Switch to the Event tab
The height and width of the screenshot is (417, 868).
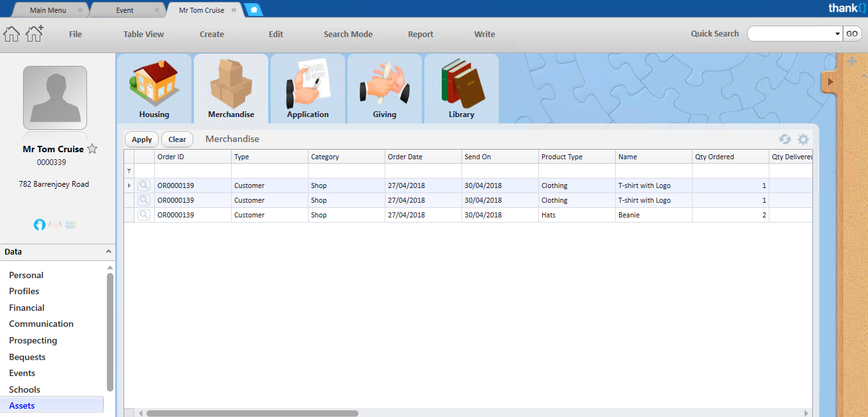point(125,10)
